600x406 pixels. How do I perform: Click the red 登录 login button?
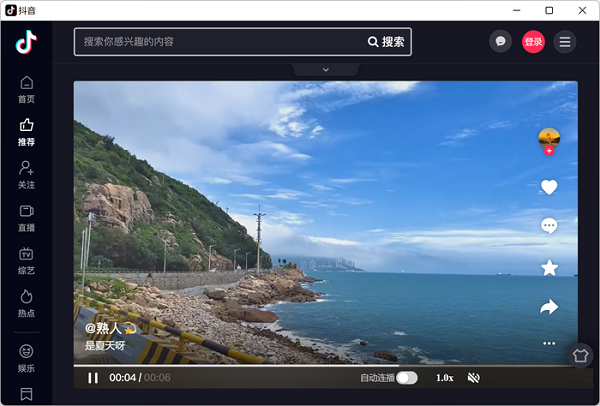coord(533,42)
